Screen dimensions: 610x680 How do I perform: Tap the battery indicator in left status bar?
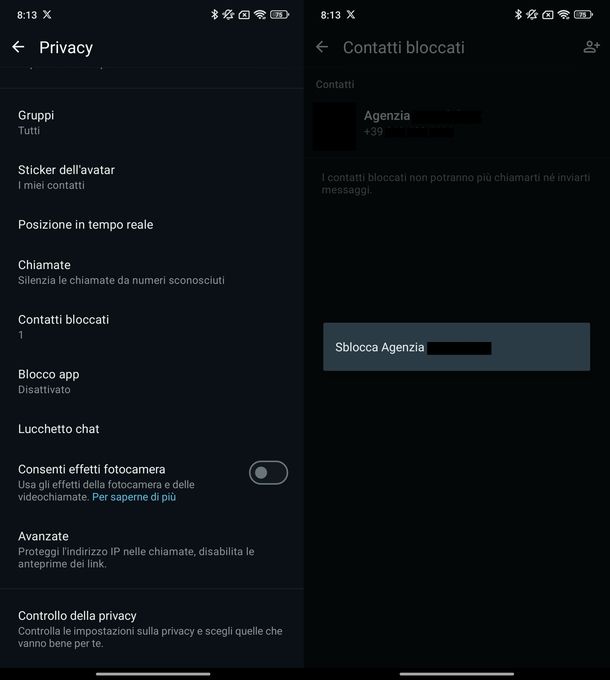(278, 15)
